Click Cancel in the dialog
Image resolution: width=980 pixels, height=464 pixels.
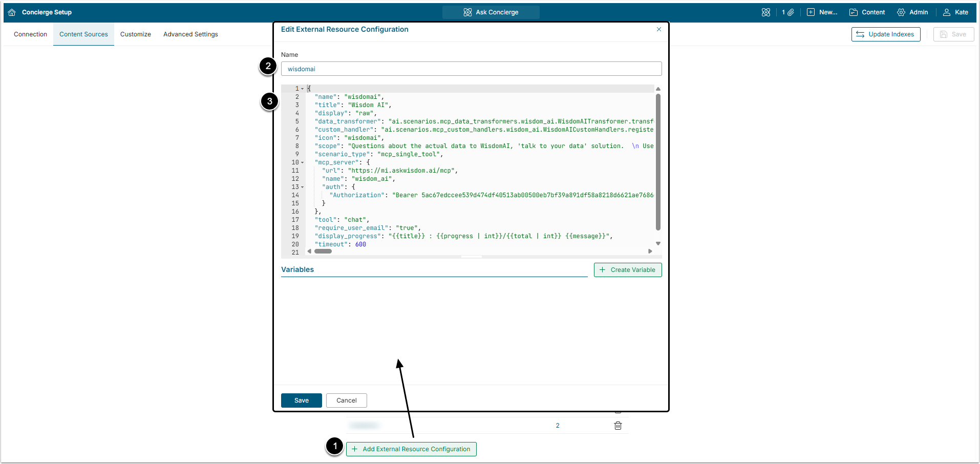346,400
